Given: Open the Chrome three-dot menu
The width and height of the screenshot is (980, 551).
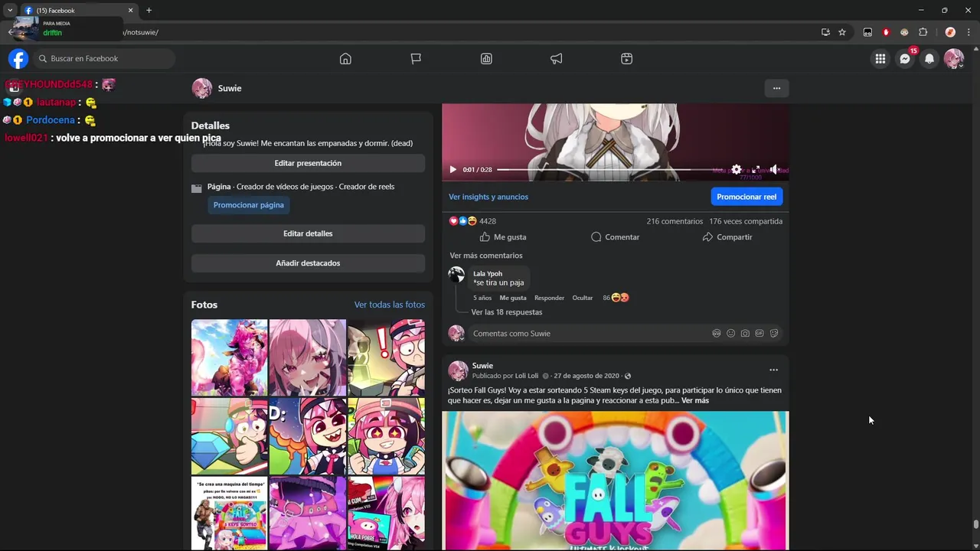Looking at the screenshot, I should click(969, 32).
